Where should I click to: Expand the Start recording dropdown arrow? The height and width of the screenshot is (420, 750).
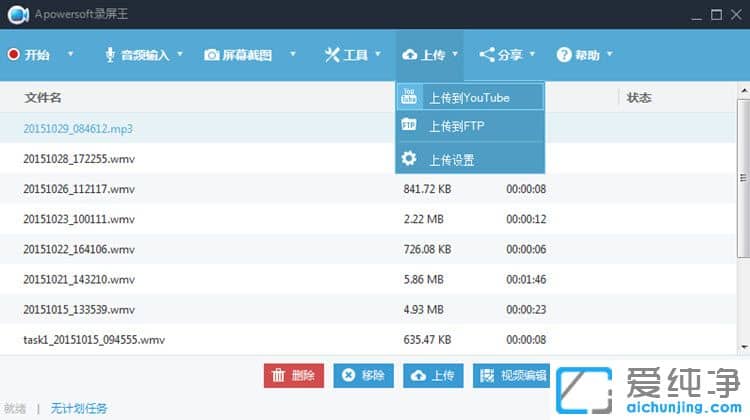tap(70, 55)
